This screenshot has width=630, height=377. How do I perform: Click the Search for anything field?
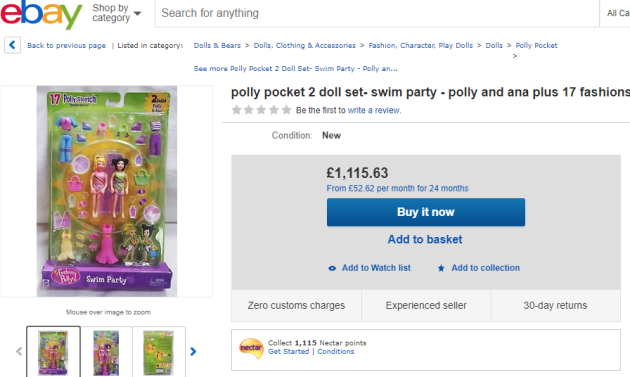377,13
